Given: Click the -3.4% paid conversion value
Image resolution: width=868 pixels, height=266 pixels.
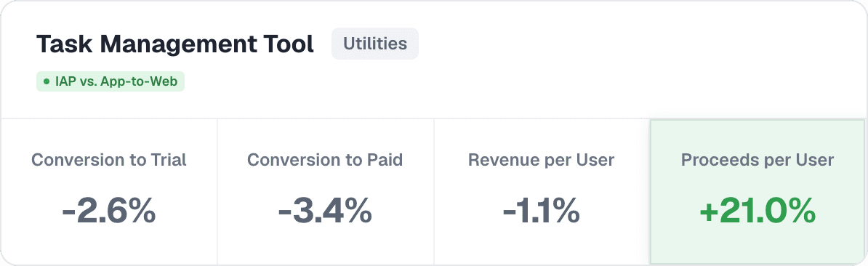Looking at the screenshot, I should (325, 211).
